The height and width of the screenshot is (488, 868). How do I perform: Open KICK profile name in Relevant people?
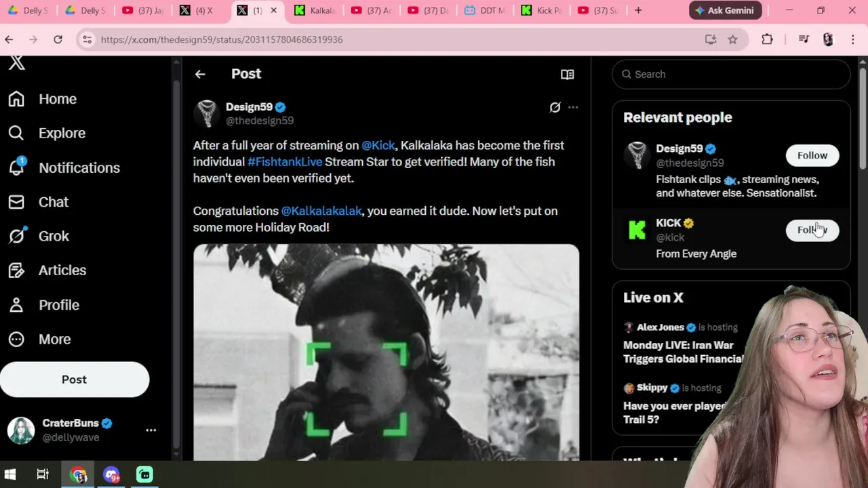point(669,223)
